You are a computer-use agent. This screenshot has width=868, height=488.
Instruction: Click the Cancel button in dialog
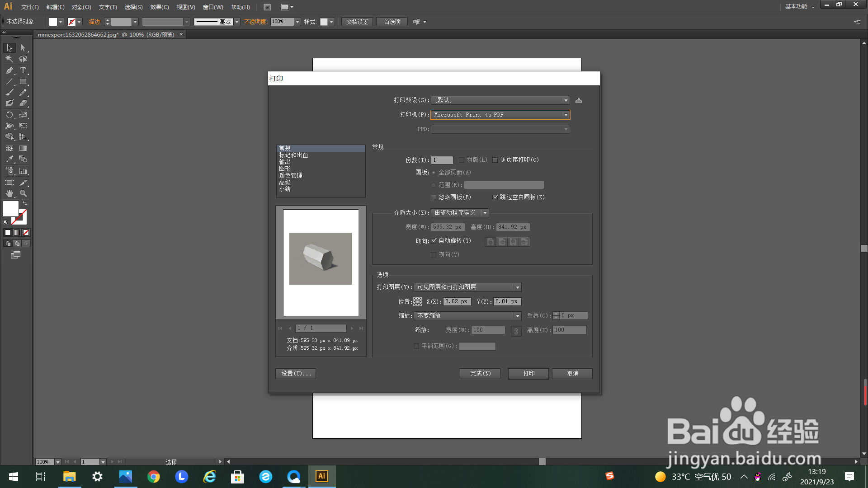[x=572, y=374]
